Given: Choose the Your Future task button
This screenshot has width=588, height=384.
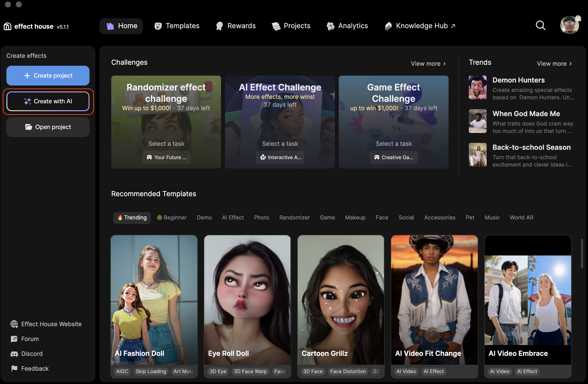Looking at the screenshot, I should (x=166, y=157).
